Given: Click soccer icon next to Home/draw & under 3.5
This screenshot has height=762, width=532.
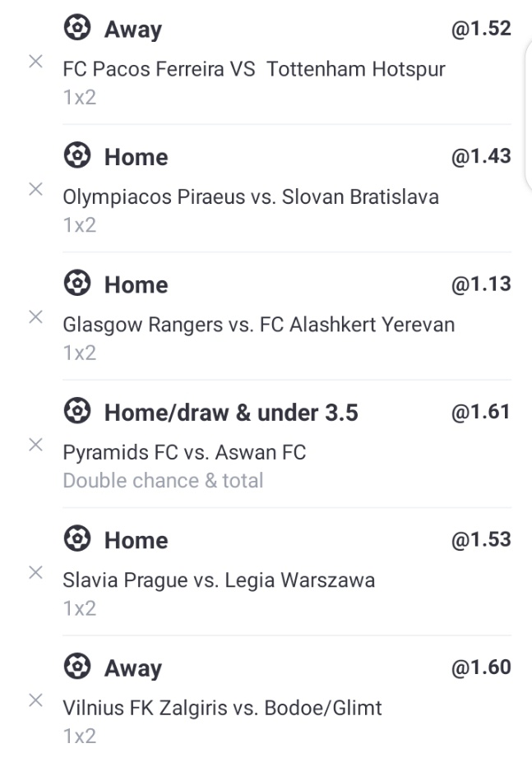Looking at the screenshot, I should (x=76, y=411).
